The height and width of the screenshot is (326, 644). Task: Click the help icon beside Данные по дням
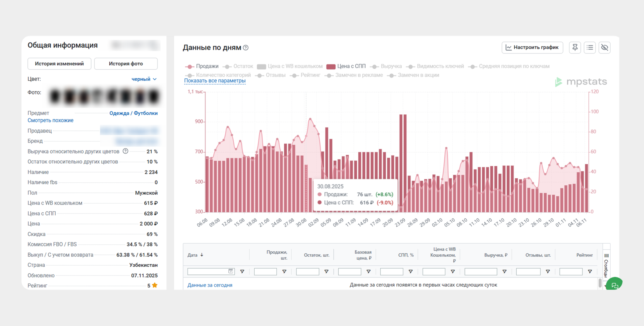click(x=246, y=48)
